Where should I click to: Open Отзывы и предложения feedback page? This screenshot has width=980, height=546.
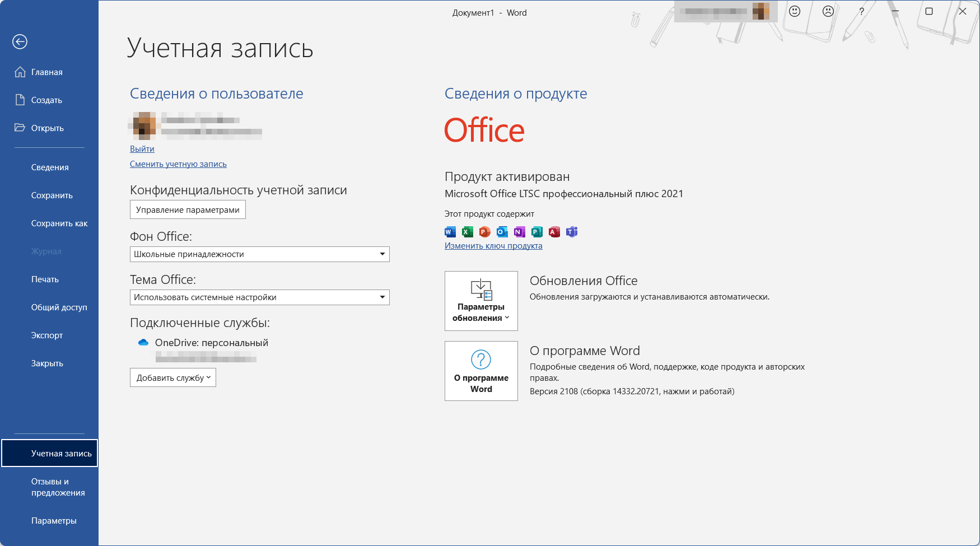pyautogui.click(x=58, y=487)
